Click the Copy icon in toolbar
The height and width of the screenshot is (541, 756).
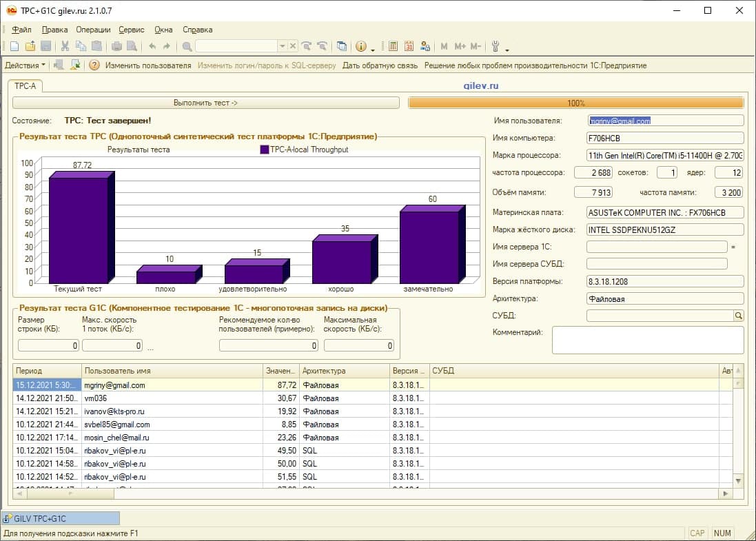(81, 46)
